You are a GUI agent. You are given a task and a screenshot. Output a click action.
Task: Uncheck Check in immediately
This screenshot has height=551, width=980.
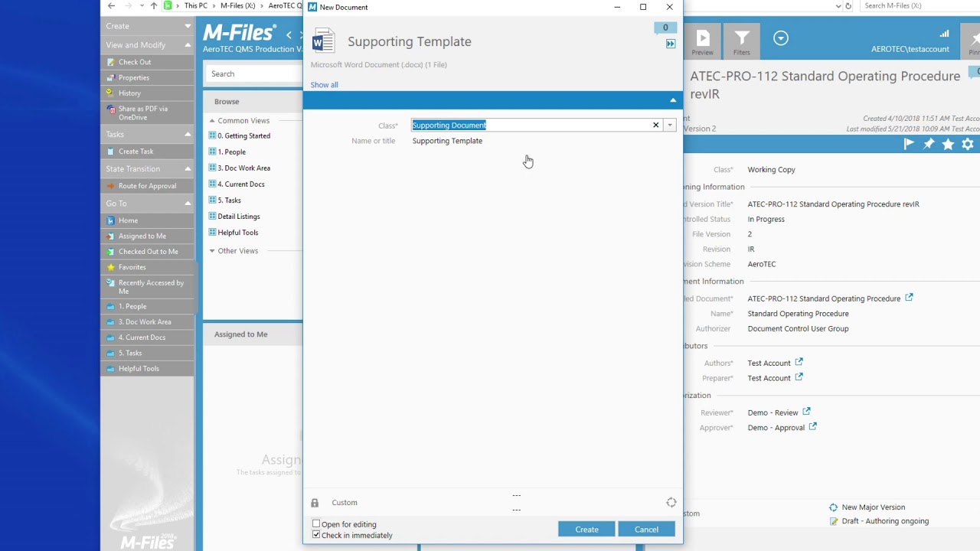point(316,535)
